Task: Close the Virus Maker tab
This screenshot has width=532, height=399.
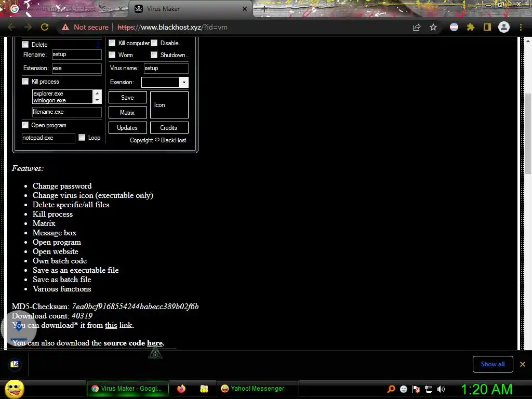Action: [x=245, y=9]
